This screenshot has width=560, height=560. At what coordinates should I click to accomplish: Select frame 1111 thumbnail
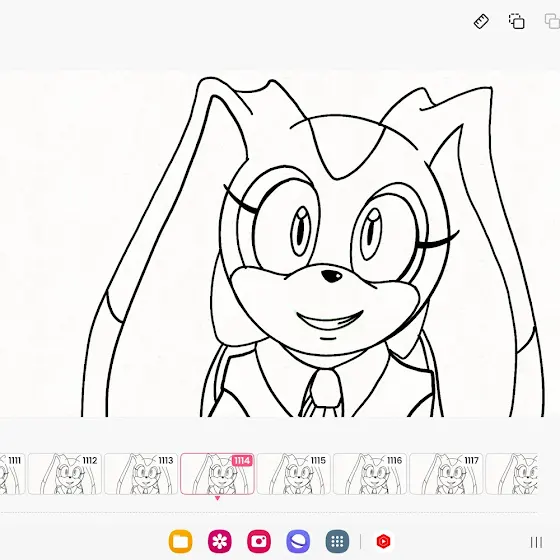click(x=12, y=474)
